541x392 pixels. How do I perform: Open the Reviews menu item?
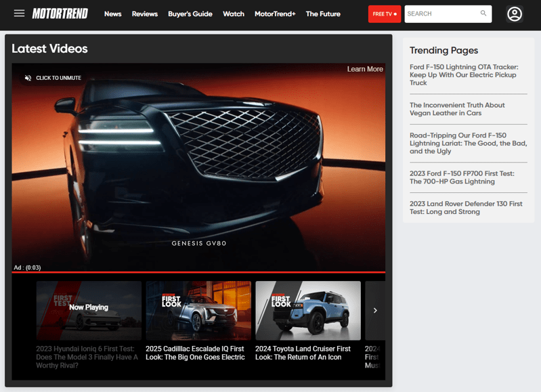tap(145, 14)
